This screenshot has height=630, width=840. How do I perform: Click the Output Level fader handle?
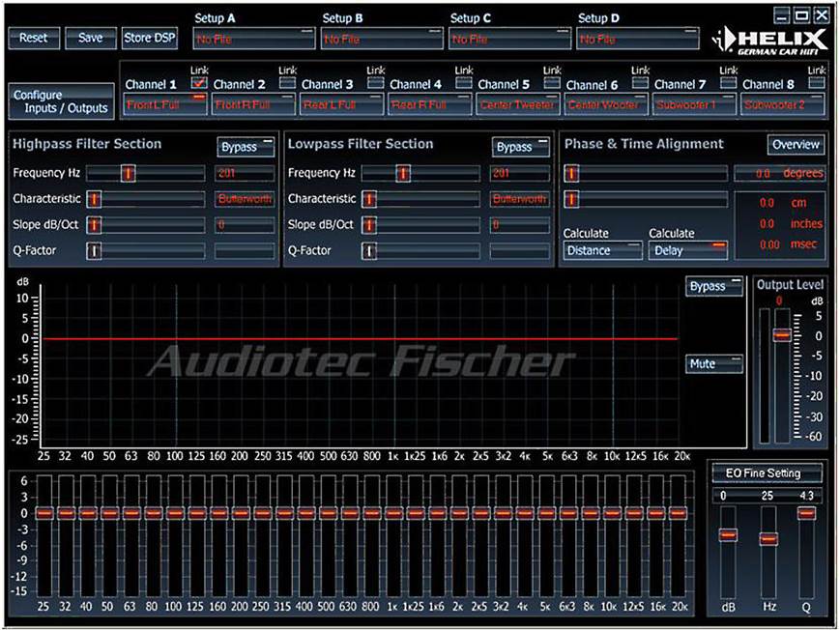pos(782,335)
